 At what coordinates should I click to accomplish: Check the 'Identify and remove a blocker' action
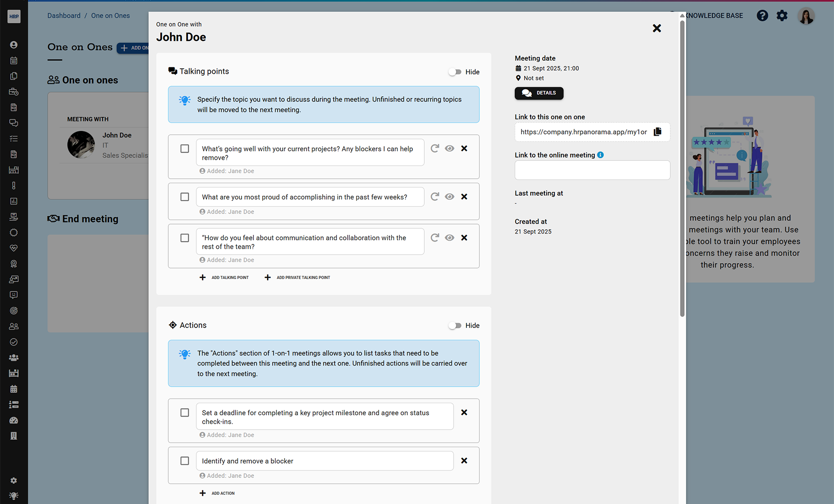click(x=185, y=460)
